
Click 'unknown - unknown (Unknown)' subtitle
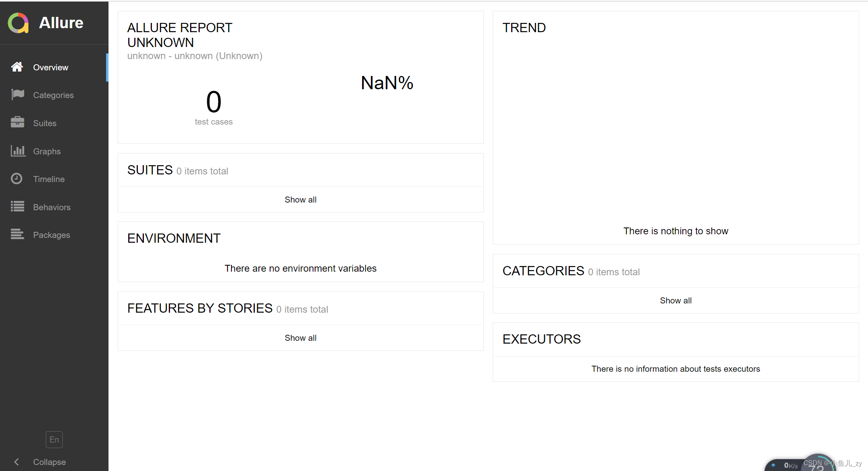point(195,56)
